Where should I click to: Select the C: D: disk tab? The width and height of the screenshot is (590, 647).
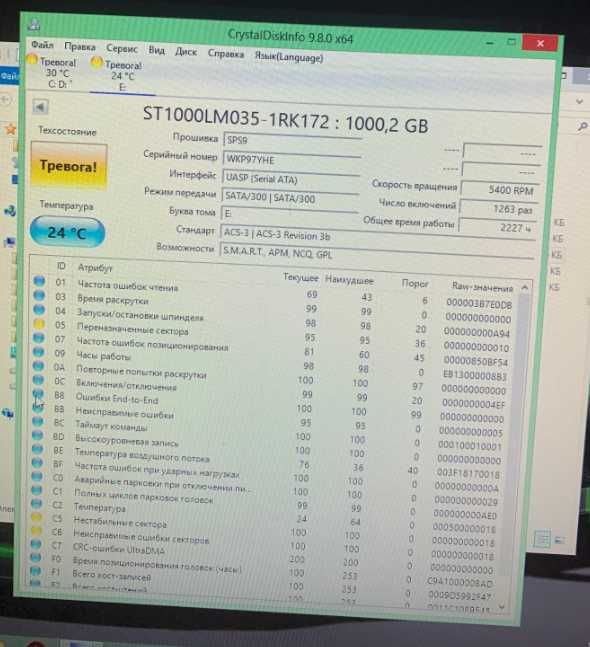click(58, 73)
